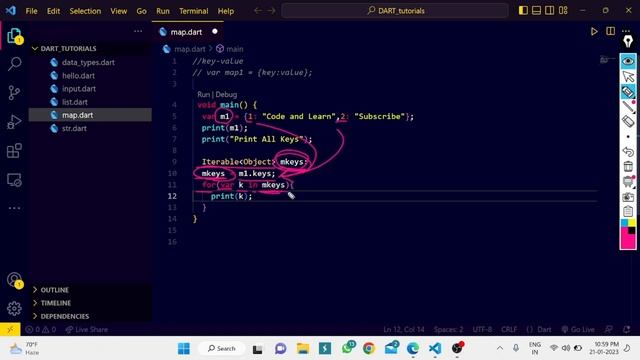
Task: Click the Run code lens above main
Action: tap(203, 94)
